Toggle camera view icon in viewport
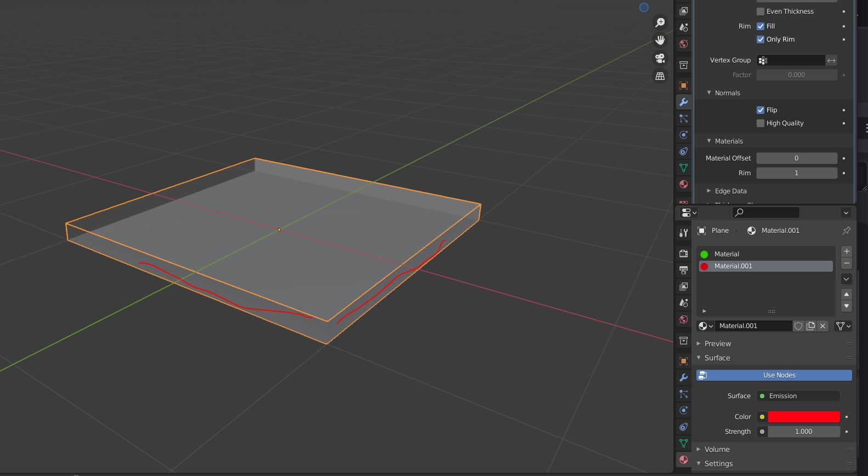 coord(660,58)
